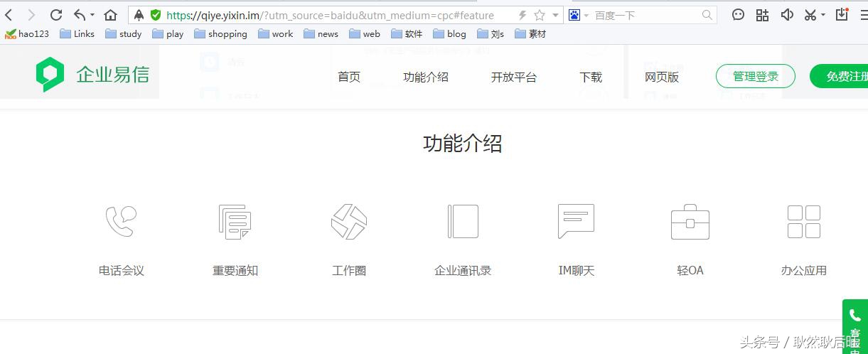Open the shopping bookmark folder
This screenshot has height=354, width=868.
tap(220, 33)
